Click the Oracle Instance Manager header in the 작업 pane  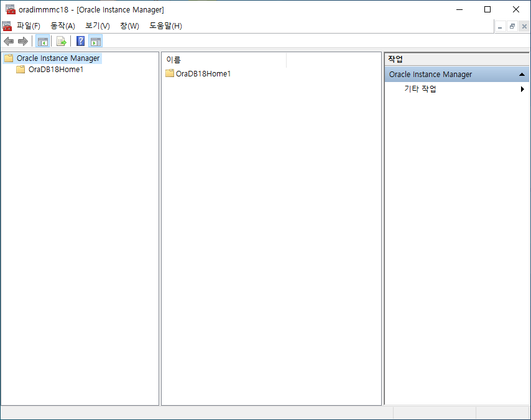pyautogui.click(x=457, y=75)
